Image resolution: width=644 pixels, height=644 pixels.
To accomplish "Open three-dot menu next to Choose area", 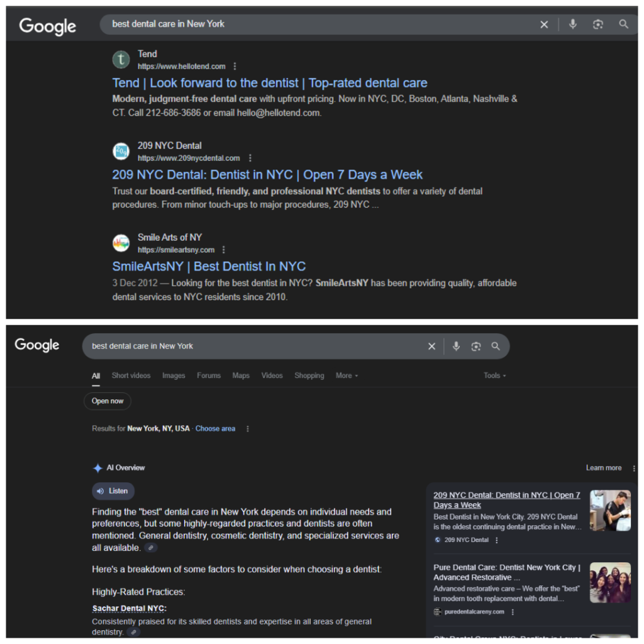I will coord(247,429).
